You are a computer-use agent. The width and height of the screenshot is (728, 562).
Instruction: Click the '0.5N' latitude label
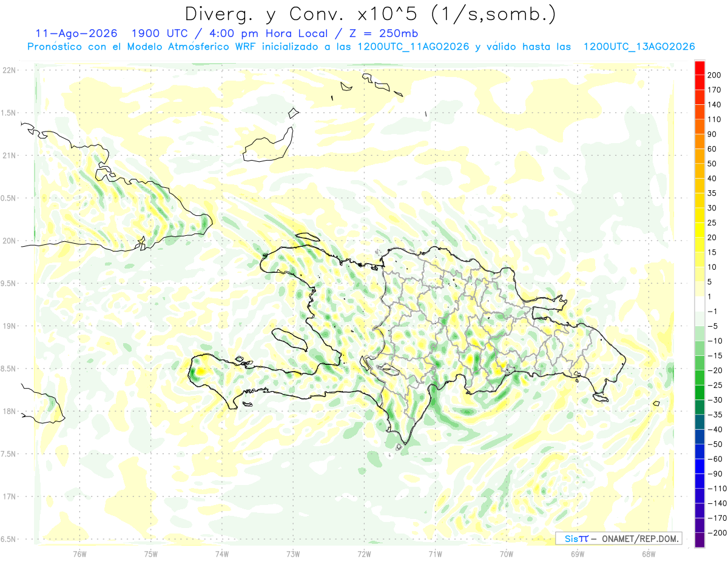click(x=8, y=198)
